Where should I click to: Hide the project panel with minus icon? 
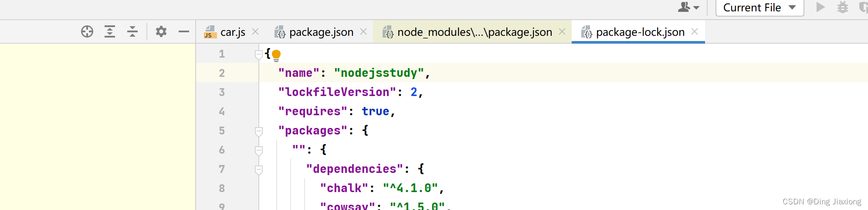(x=184, y=31)
